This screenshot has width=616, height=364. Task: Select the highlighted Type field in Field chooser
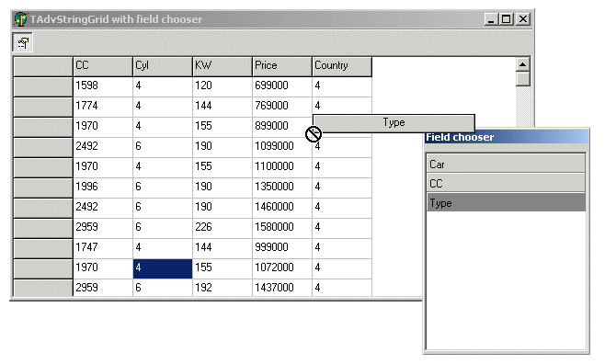click(x=506, y=202)
